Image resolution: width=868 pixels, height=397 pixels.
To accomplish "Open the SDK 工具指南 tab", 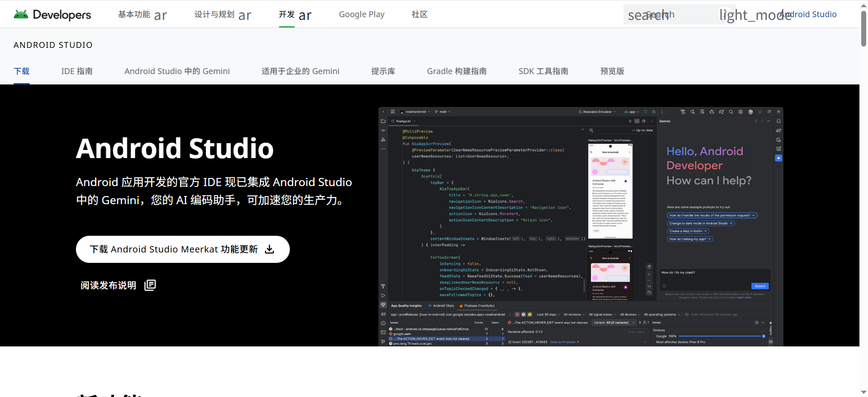I will (543, 71).
